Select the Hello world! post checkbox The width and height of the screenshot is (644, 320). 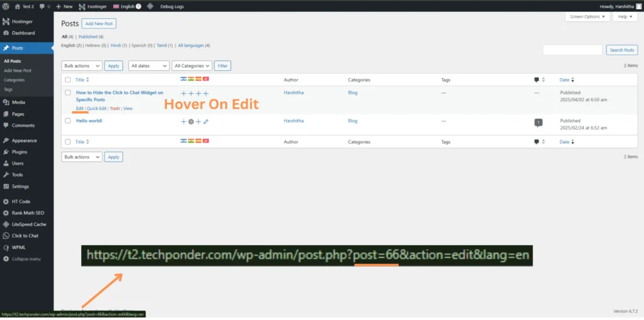click(68, 121)
